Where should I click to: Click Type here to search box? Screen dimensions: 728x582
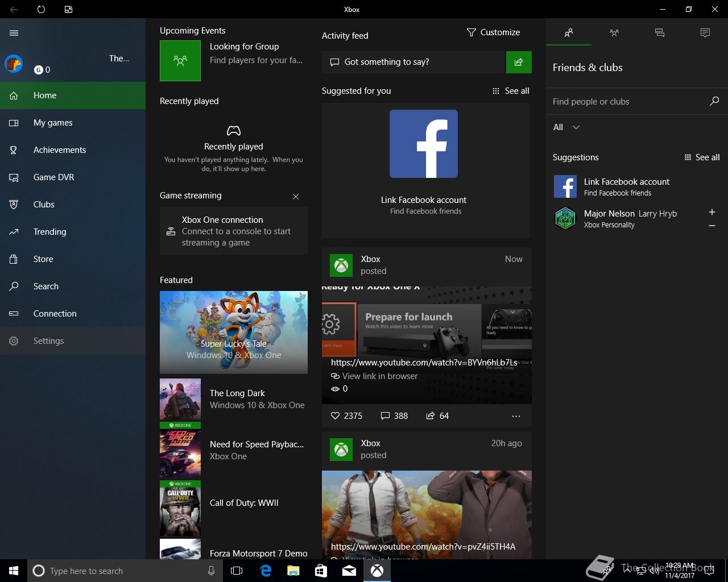pyautogui.click(x=125, y=571)
